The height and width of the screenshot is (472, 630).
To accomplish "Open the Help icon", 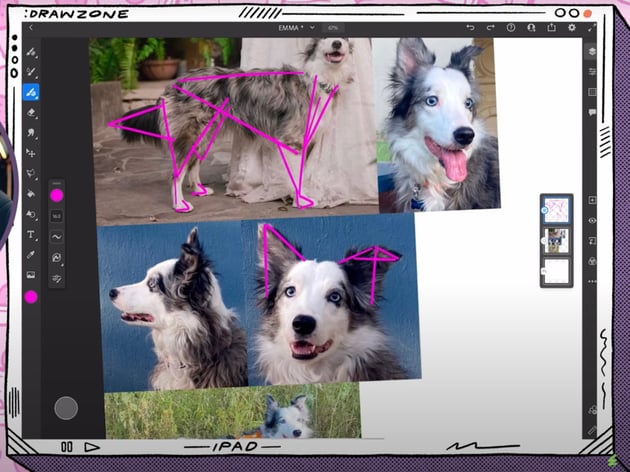I will click(x=511, y=28).
